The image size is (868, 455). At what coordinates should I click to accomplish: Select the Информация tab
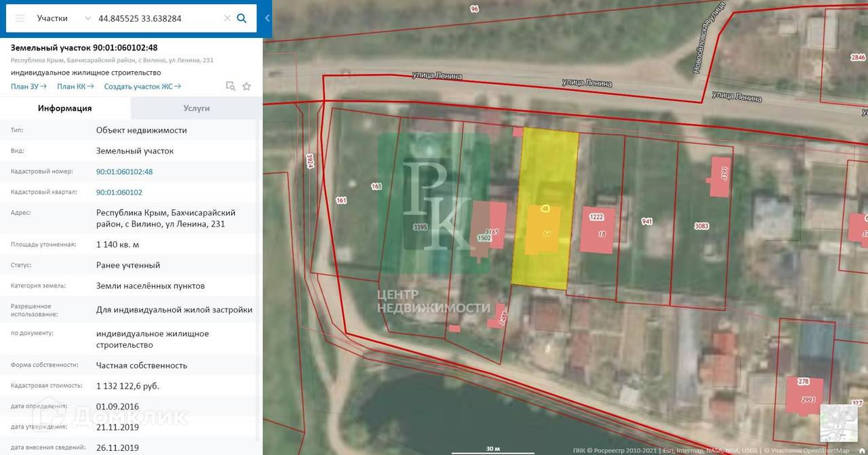tap(65, 108)
